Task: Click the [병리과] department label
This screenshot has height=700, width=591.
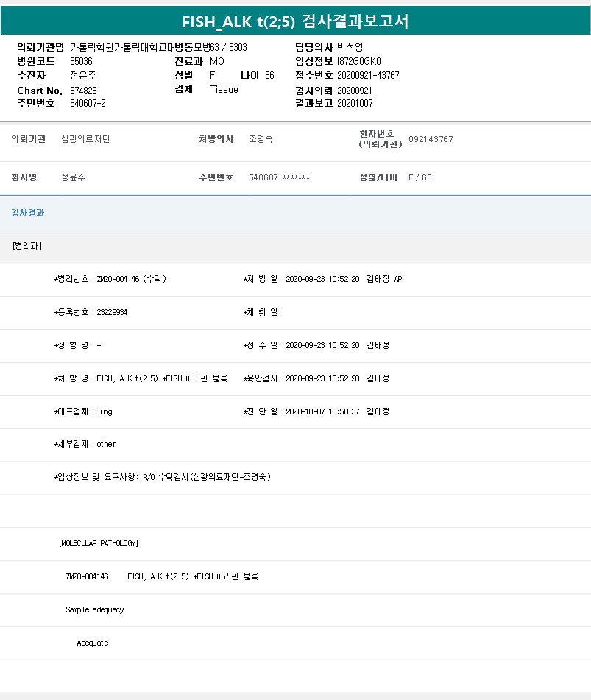Action: [27, 246]
